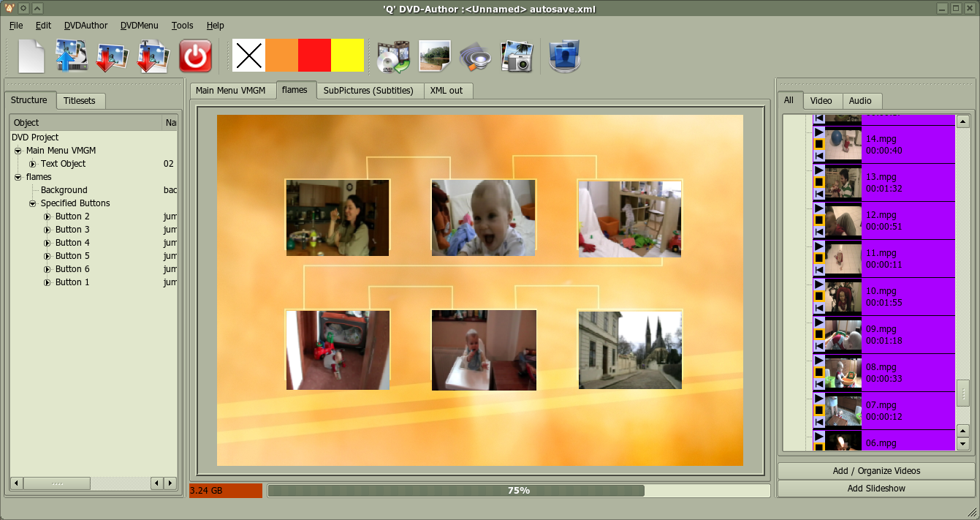This screenshot has width=980, height=520.
Task: Play the 11.mpg clip preview
Action: [818, 246]
